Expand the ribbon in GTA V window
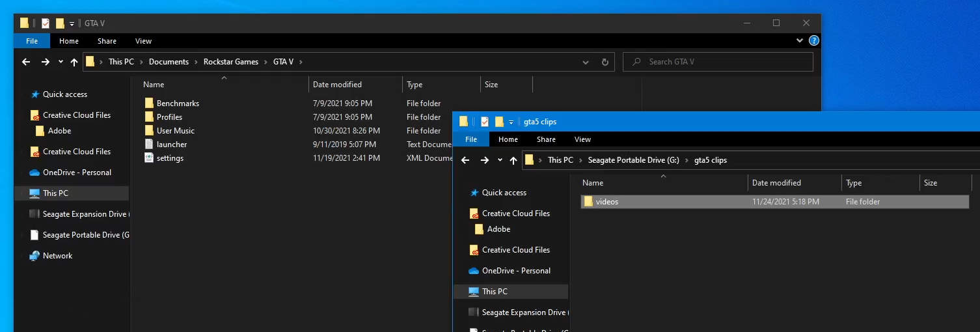This screenshot has width=980, height=332. tap(800, 40)
